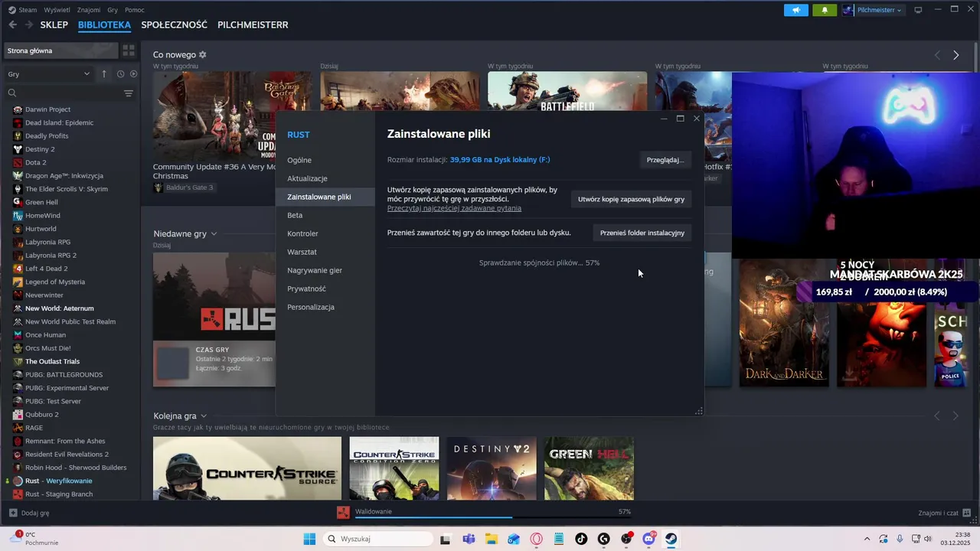
Task: Click the library search field
Action: coord(64,93)
